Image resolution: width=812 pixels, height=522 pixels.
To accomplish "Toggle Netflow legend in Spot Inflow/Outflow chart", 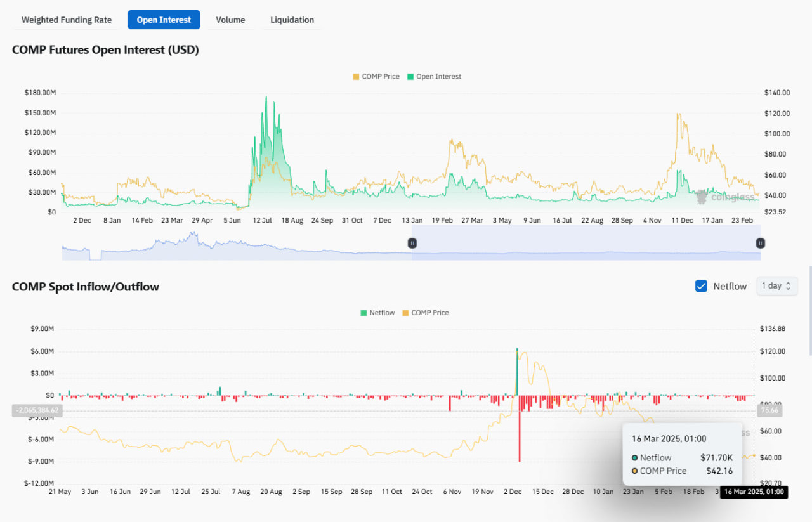I will pos(377,313).
